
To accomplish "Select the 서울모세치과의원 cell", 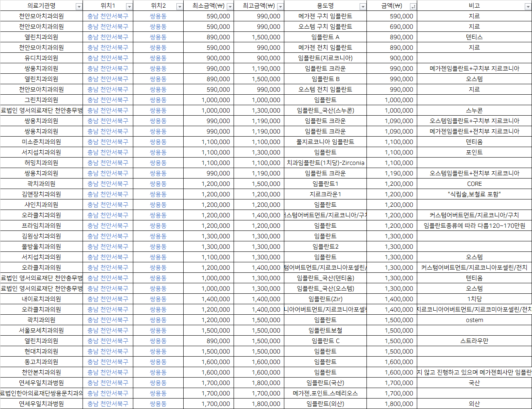I will 41,330.
